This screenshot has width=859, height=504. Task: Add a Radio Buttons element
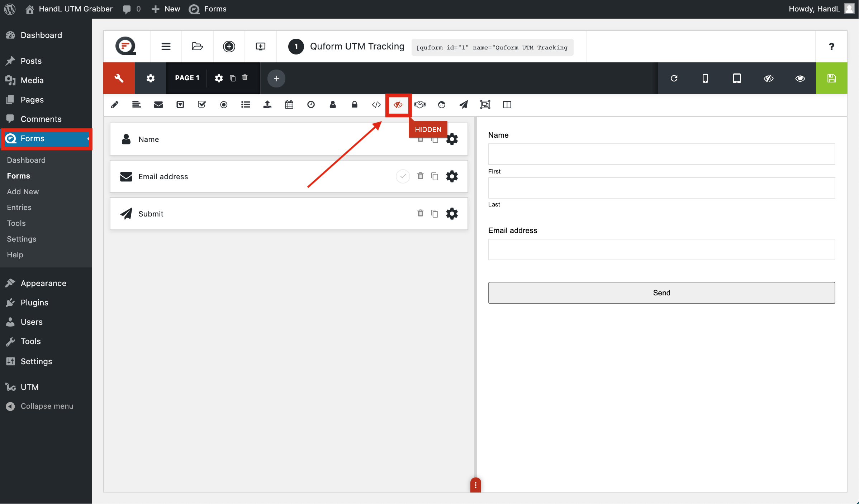pos(224,105)
